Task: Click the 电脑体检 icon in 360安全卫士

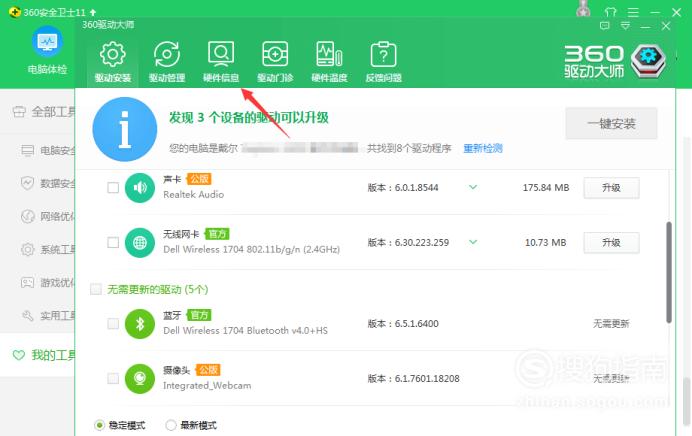Action: click(x=47, y=41)
